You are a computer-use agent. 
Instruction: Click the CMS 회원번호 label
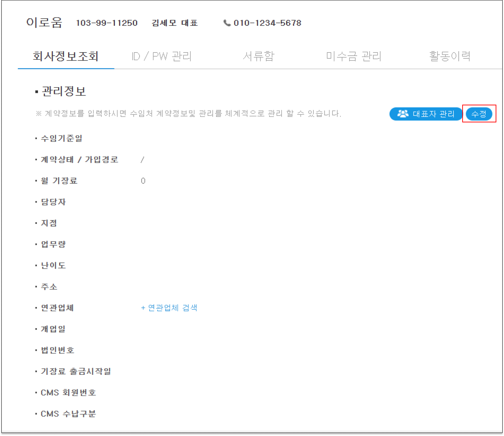pyautogui.click(x=68, y=393)
